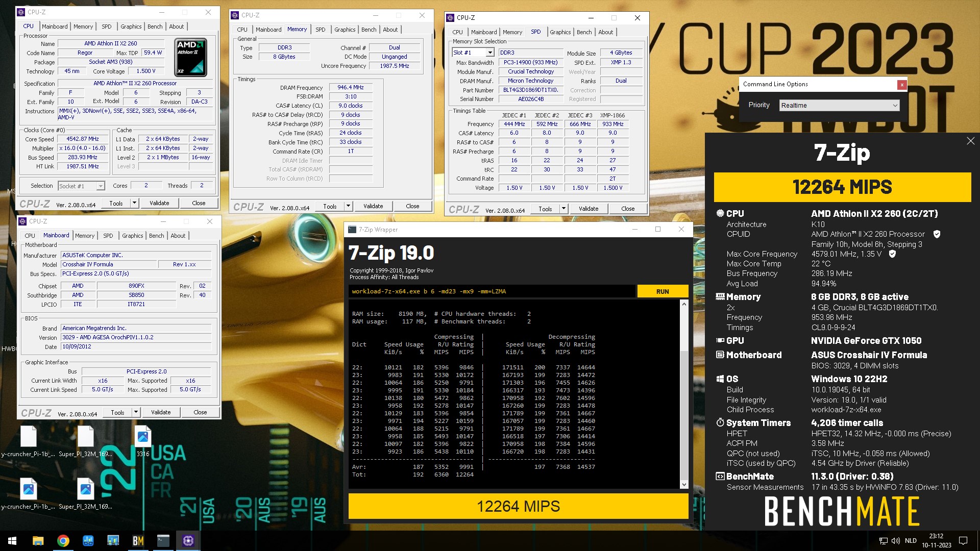The width and height of the screenshot is (980, 551).
Task: Click the yellow RUN button in 7-Zip Wrapper
Action: pos(662,291)
